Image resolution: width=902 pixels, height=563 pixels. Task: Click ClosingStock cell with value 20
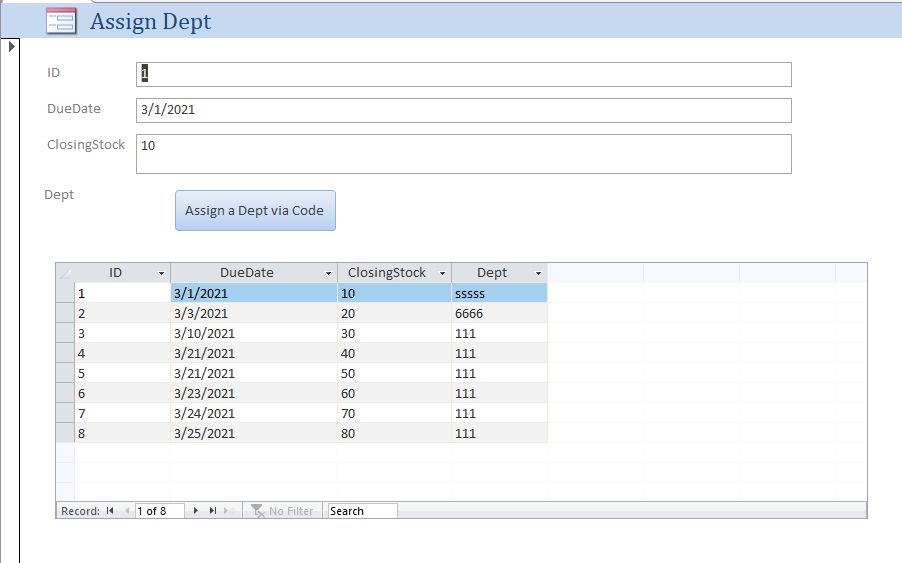coord(394,313)
